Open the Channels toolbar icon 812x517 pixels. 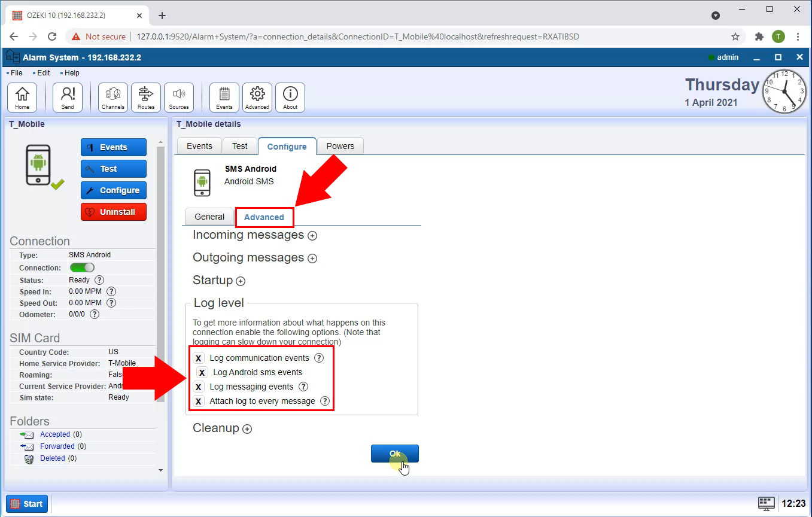pos(113,98)
